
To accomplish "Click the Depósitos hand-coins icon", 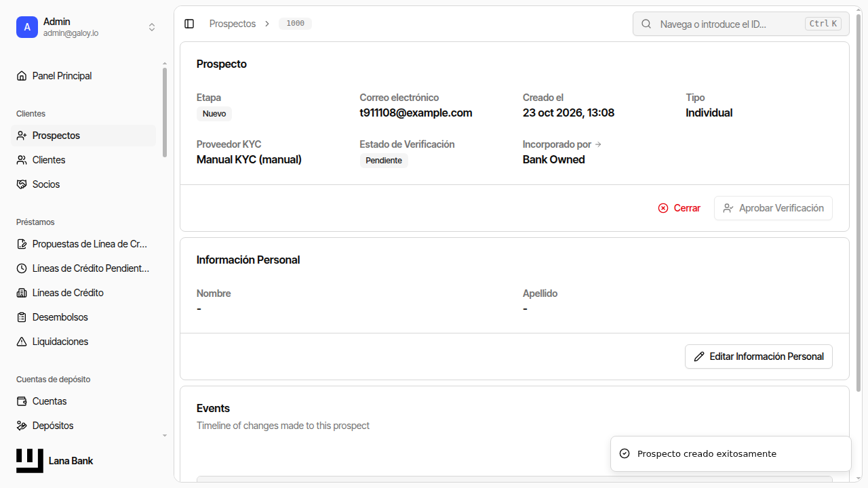I will tap(22, 426).
